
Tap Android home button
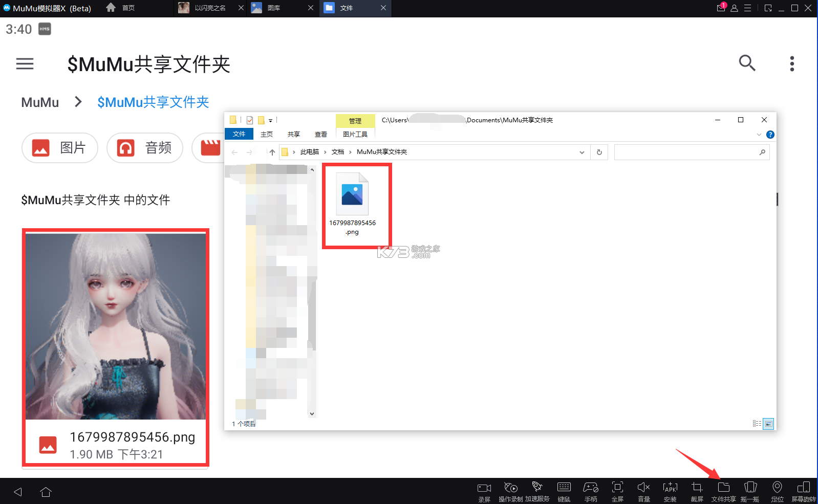point(46,492)
